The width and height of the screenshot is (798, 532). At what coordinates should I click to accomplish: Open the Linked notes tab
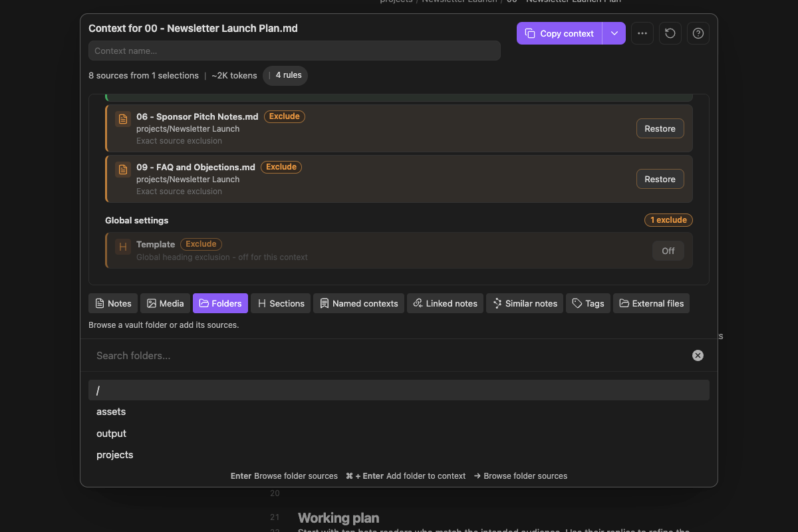(x=445, y=303)
